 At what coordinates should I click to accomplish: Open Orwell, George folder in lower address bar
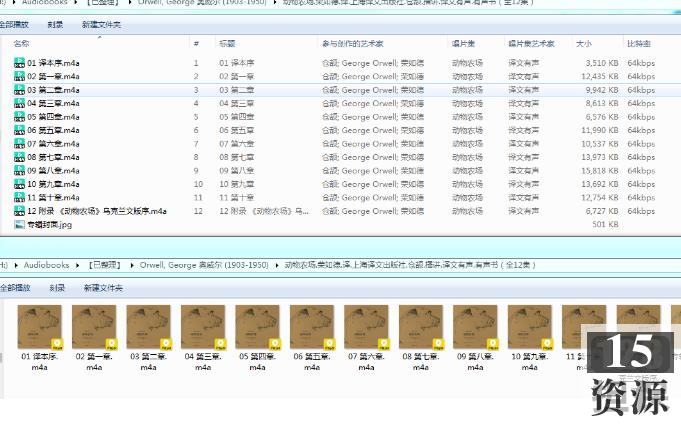point(204,265)
